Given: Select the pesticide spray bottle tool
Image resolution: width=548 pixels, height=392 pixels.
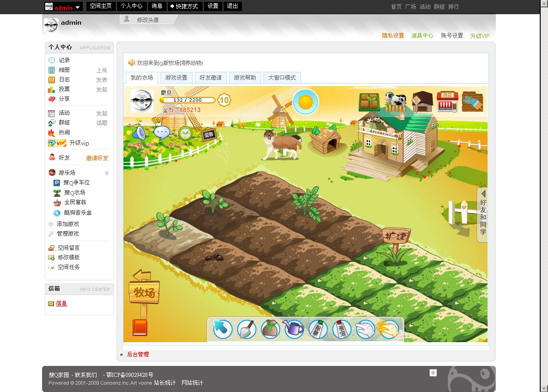Looking at the screenshot, I should tap(341, 329).
